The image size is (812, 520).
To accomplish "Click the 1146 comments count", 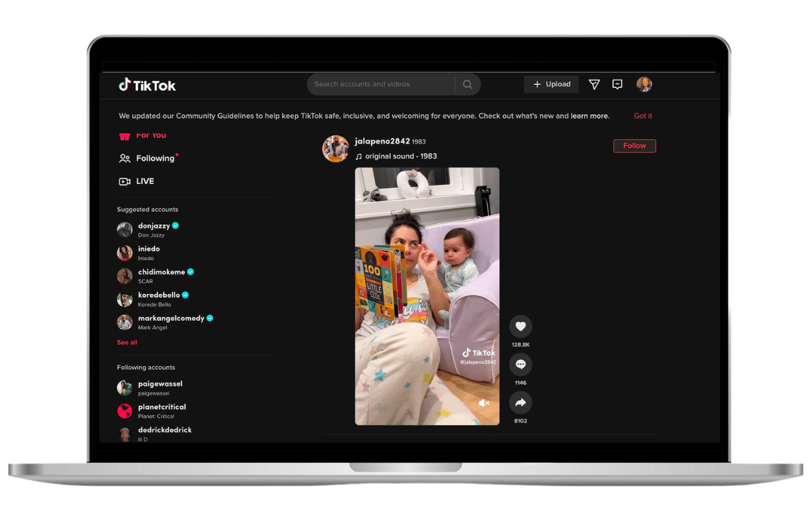I will pyautogui.click(x=520, y=383).
